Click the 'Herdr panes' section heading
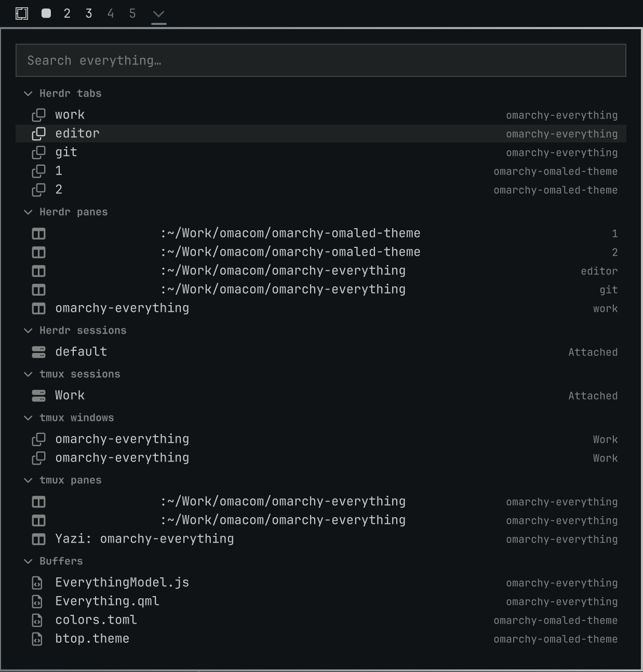Viewport: 643px width, 672px height. point(74,212)
